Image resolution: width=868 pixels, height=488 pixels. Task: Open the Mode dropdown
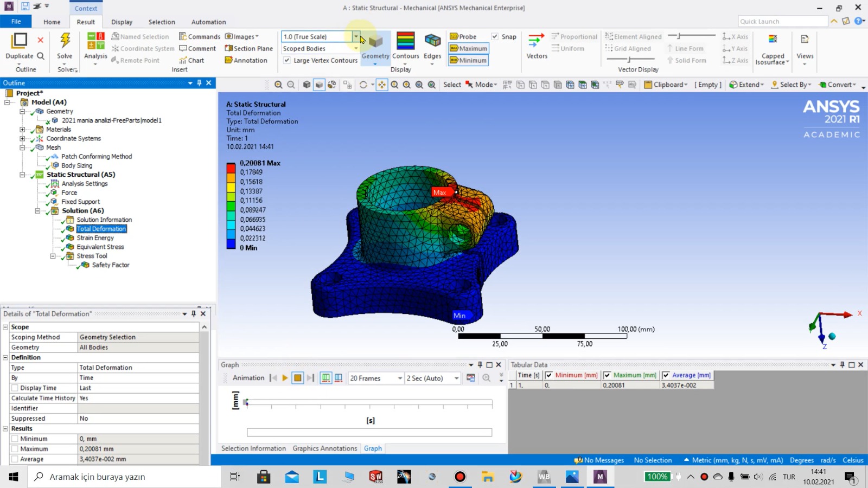tap(481, 85)
